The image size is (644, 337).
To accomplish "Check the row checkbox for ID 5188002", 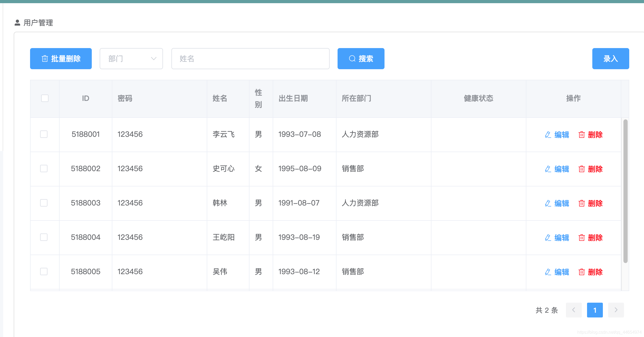I will pos(44,168).
